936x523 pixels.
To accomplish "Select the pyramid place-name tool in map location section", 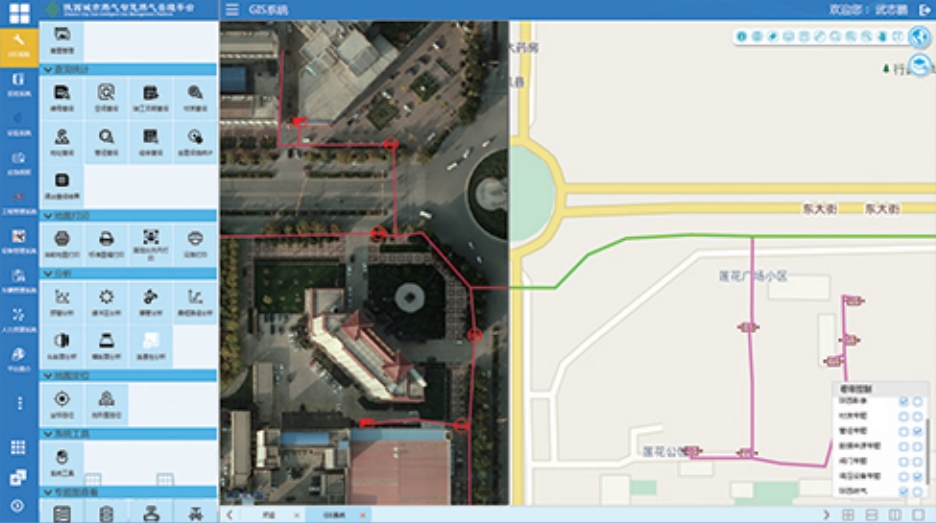I will click(x=106, y=404).
